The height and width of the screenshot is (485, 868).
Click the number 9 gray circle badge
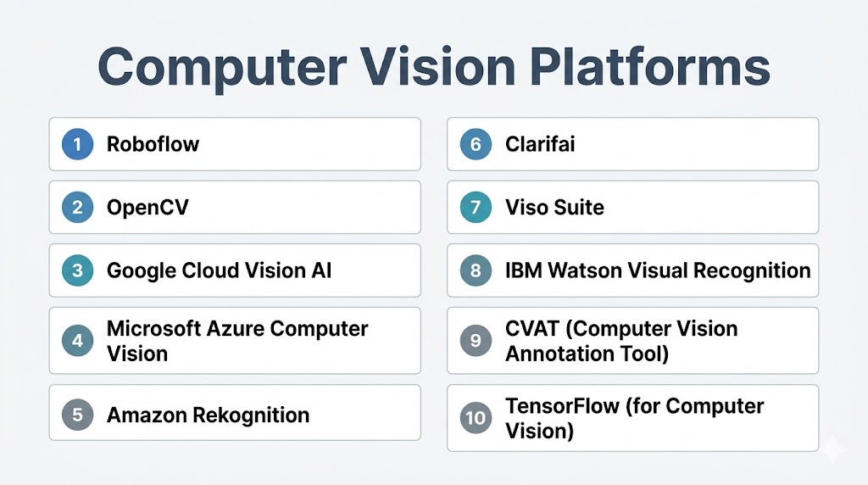click(476, 341)
